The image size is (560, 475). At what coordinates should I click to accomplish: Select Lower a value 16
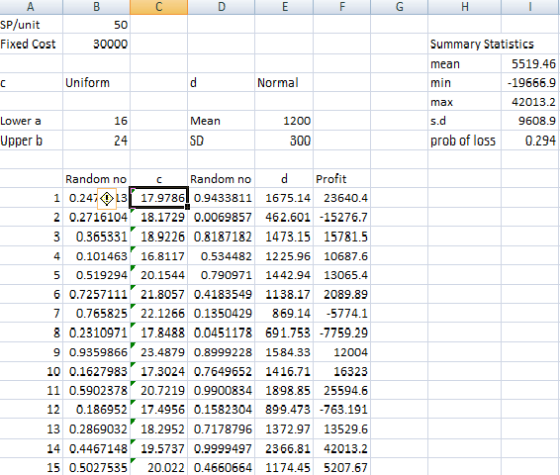click(x=96, y=121)
